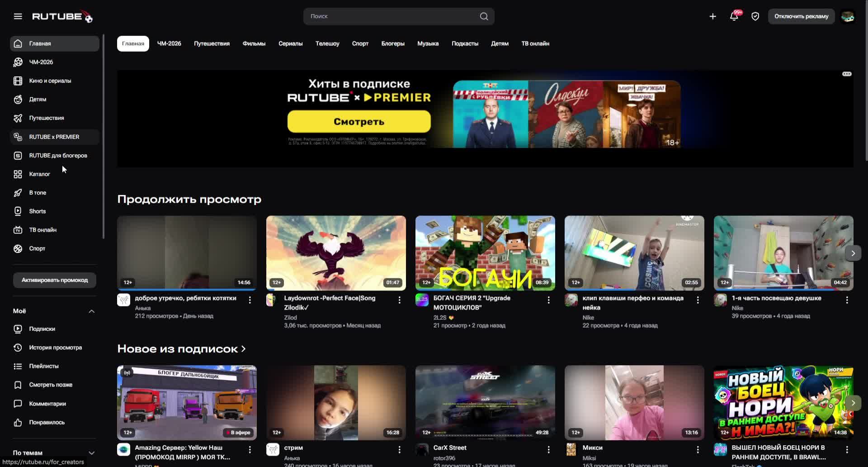Open ЧМ-2026 in the sidebar

55,62
